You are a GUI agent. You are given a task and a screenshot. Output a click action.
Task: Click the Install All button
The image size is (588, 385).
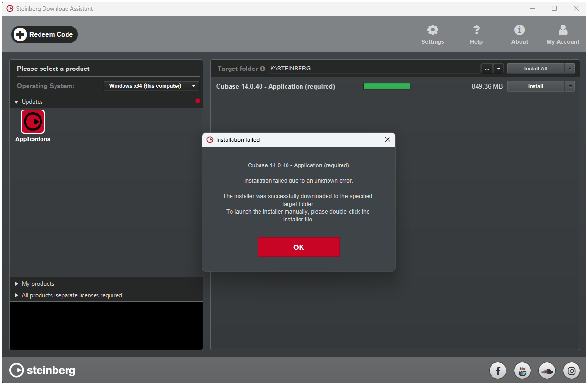(x=535, y=69)
